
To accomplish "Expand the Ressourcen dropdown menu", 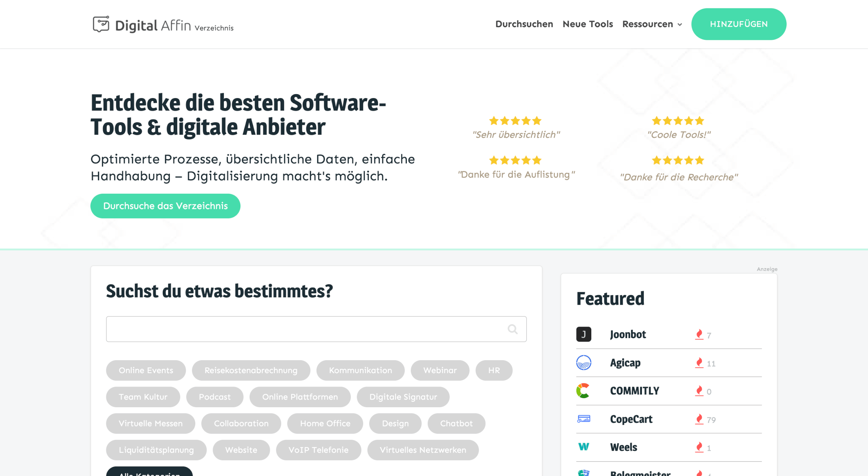I will coord(652,24).
